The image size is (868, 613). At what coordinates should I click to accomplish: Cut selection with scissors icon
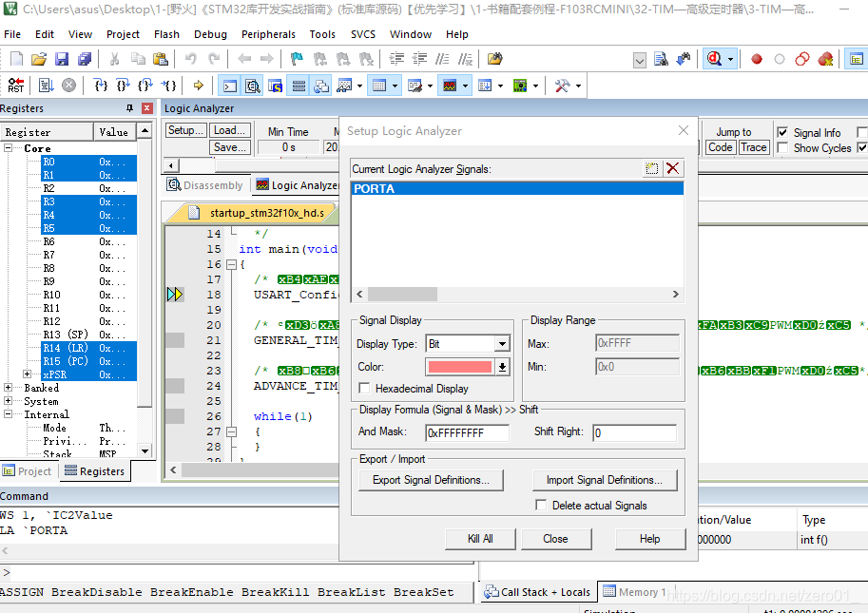click(x=115, y=59)
